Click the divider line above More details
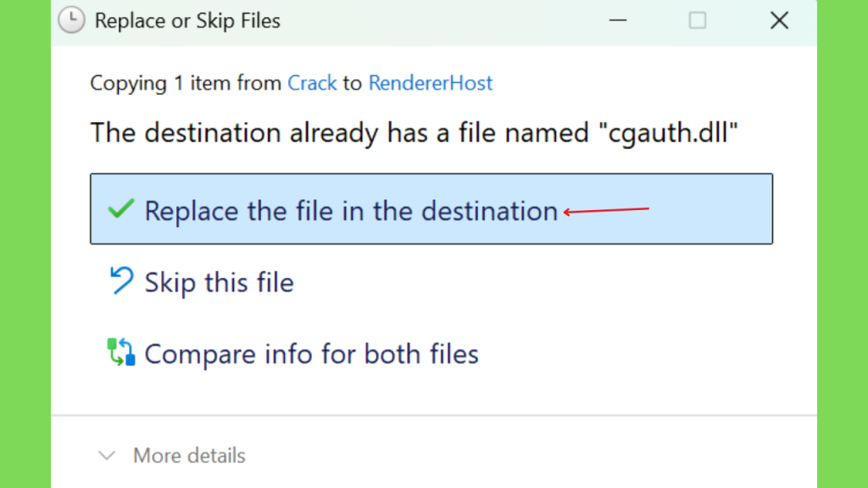The height and width of the screenshot is (488, 868). click(x=434, y=415)
